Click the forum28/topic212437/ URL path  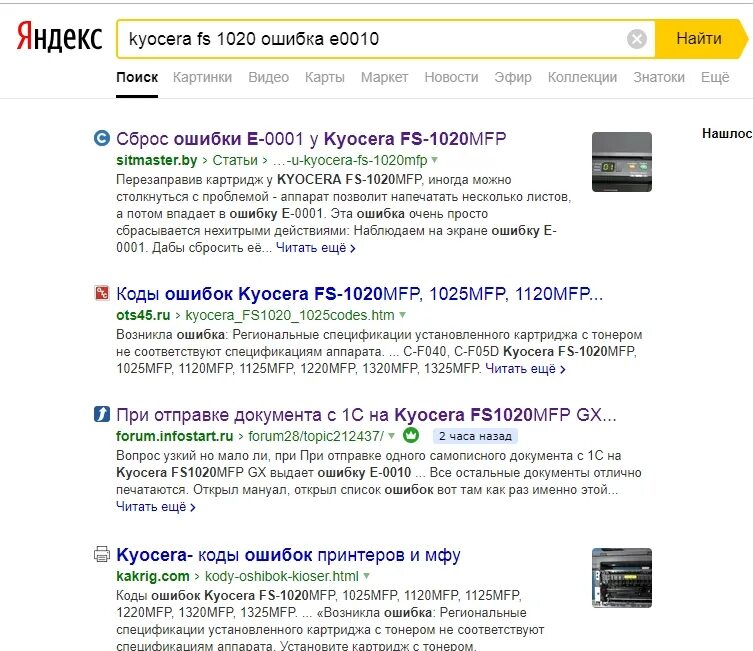tap(316, 436)
